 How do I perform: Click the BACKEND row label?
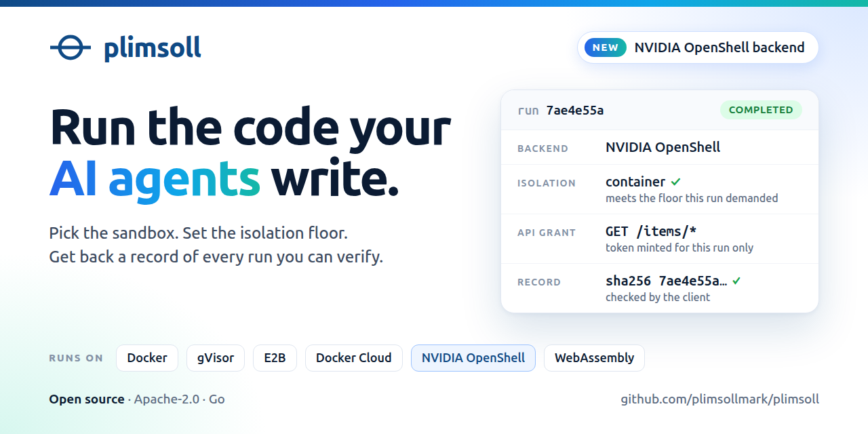[543, 149]
